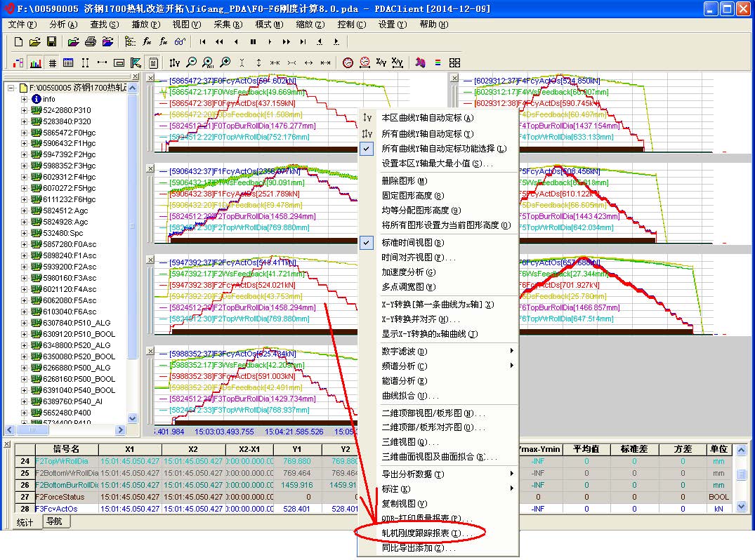The width and height of the screenshot is (755, 560).
Task: Open the 分析 menu in the menu bar
Action: click(x=63, y=25)
